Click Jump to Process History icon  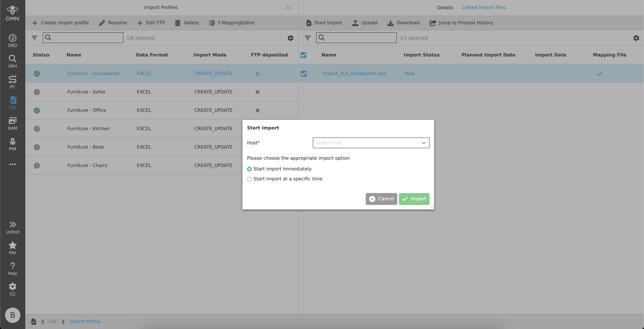click(x=433, y=23)
